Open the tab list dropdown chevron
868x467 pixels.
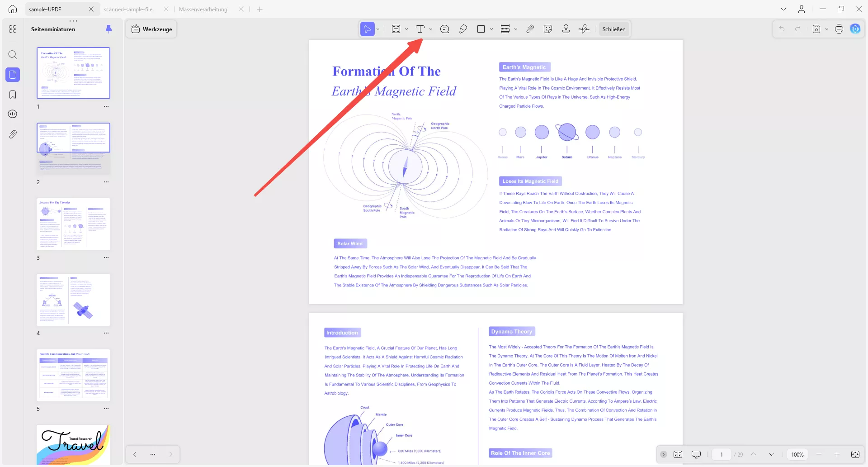783,9
